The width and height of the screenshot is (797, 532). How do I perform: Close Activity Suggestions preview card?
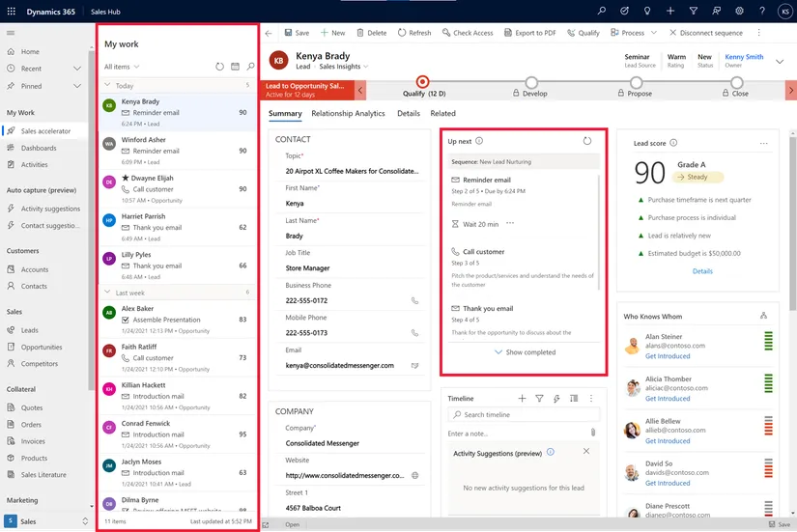pyautogui.click(x=586, y=451)
